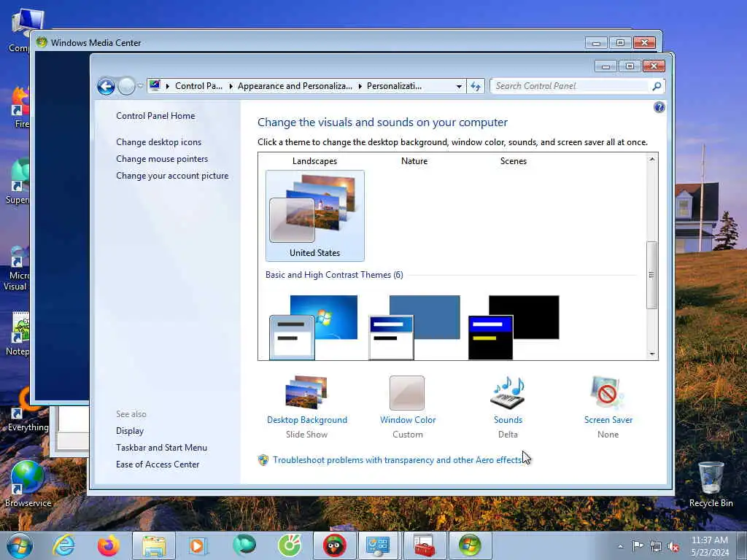Click the Window Color swatch
This screenshot has height=560, width=747.
pos(407,393)
